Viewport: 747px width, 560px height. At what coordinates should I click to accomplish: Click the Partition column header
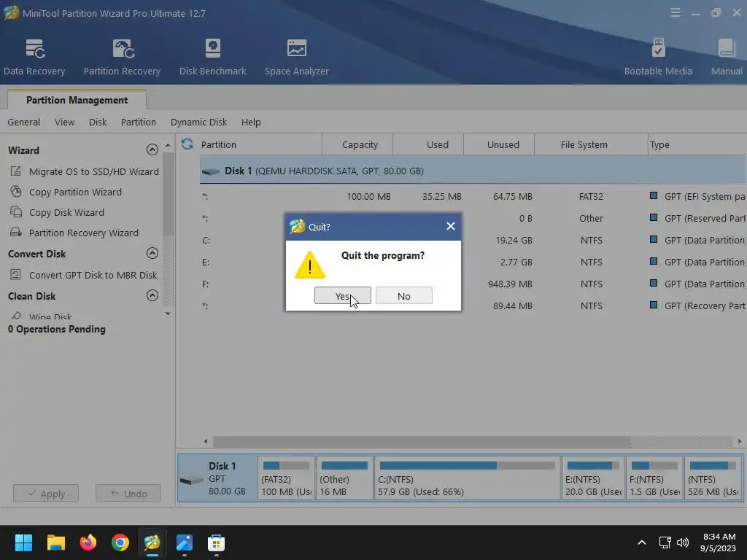(x=260, y=144)
